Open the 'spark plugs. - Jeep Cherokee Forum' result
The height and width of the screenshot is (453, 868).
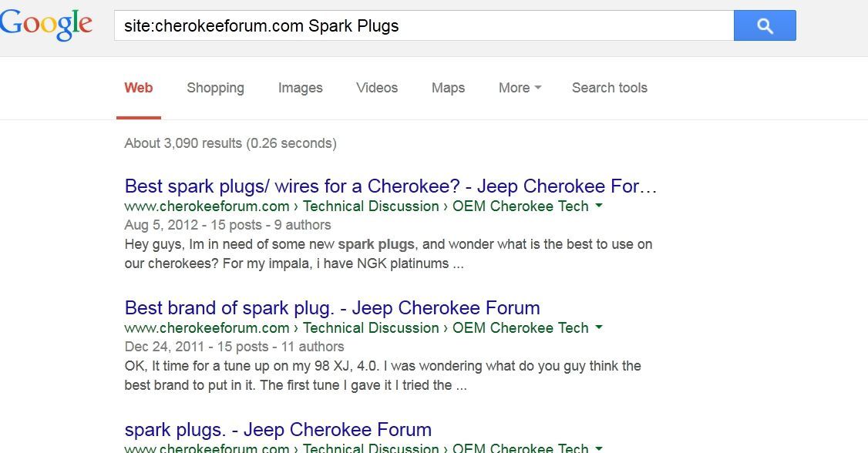point(278,430)
